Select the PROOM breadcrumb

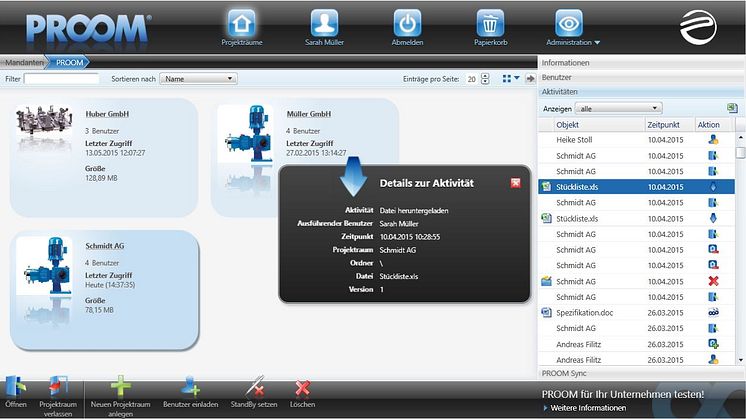tap(69, 62)
